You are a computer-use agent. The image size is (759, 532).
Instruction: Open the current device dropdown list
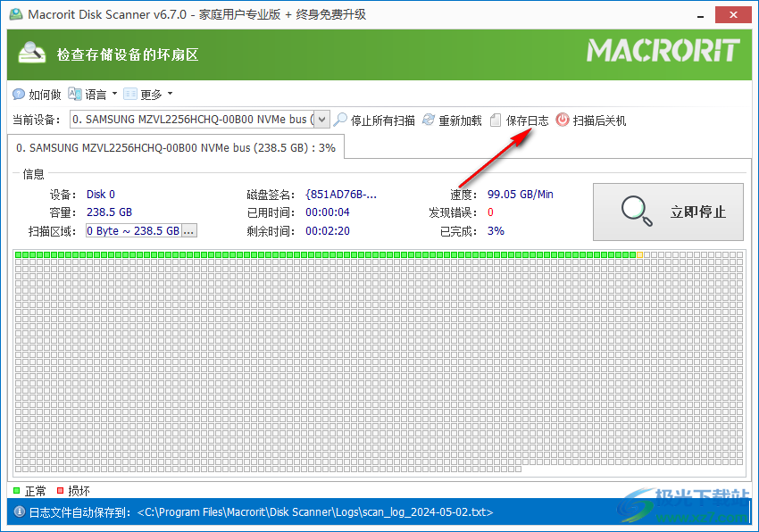point(322,119)
